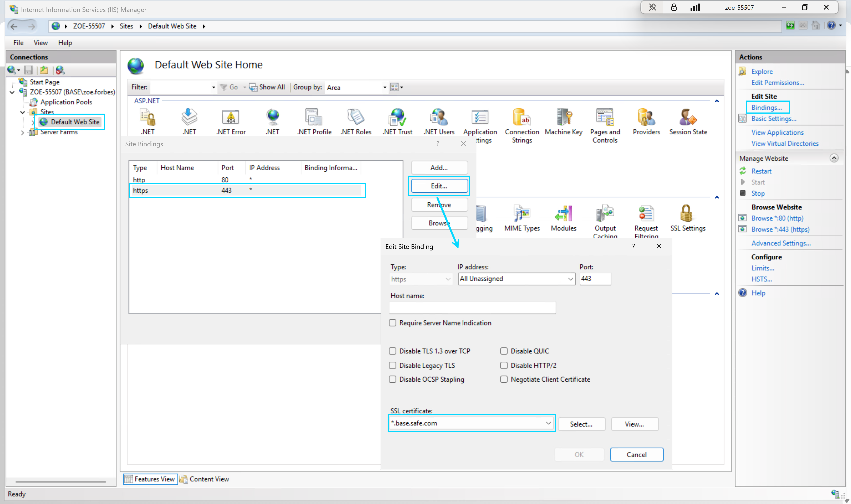Click the Select button for SSL certificate
851x504 pixels.
click(x=581, y=424)
